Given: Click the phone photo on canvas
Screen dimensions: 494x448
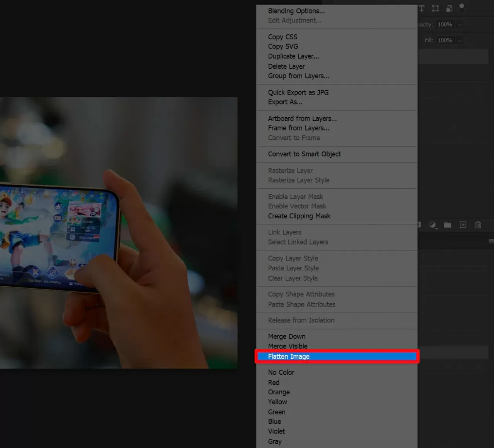Looking at the screenshot, I should pyautogui.click(x=116, y=232).
